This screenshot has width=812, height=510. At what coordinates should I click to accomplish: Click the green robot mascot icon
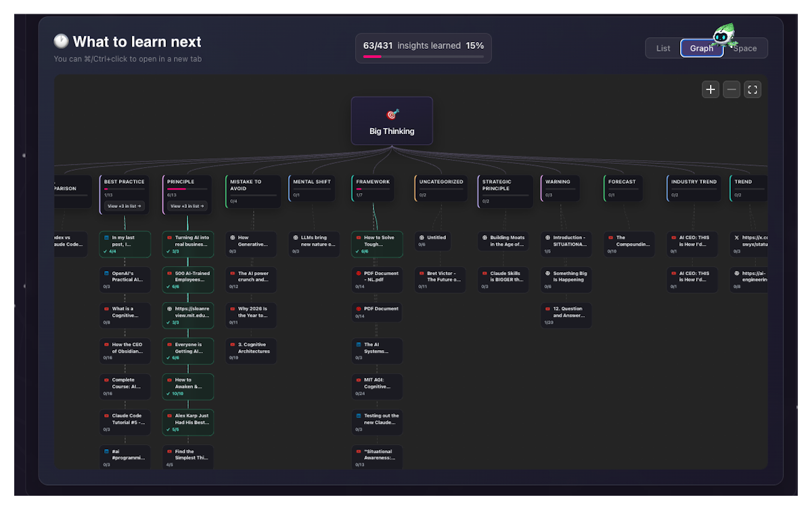coord(725,34)
